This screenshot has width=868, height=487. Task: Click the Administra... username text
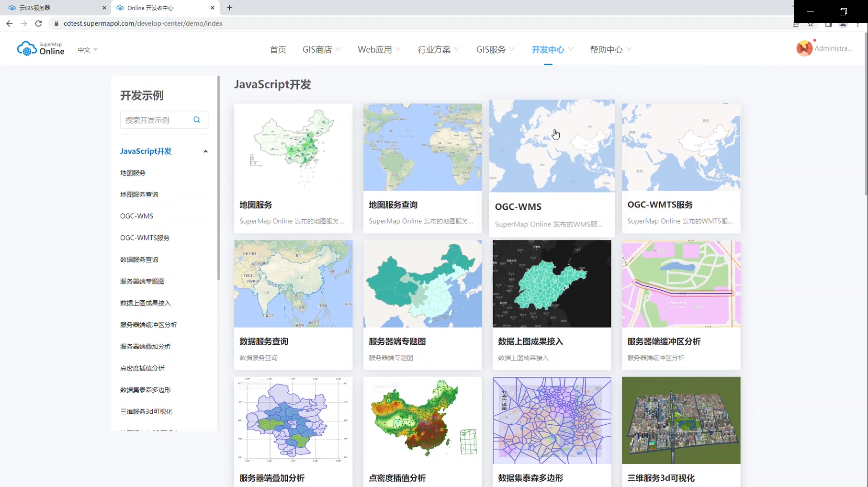coord(834,48)
